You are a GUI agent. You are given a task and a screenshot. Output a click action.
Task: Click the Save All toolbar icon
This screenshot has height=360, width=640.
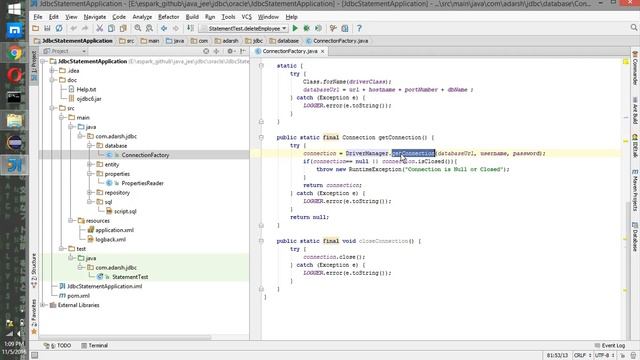pyautogui.click(x=47, y=28)
